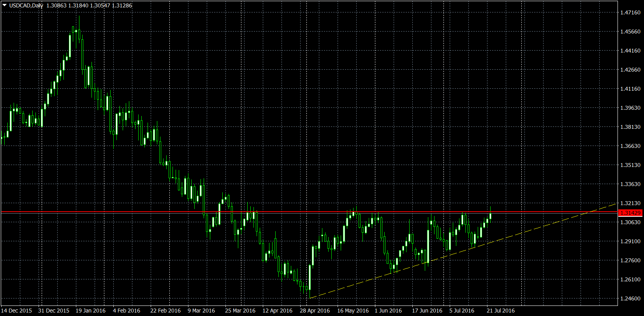Screen dimensions: 644x316
Task: Click the 1.33630 price scale label
Action: (x=630, y=184)
